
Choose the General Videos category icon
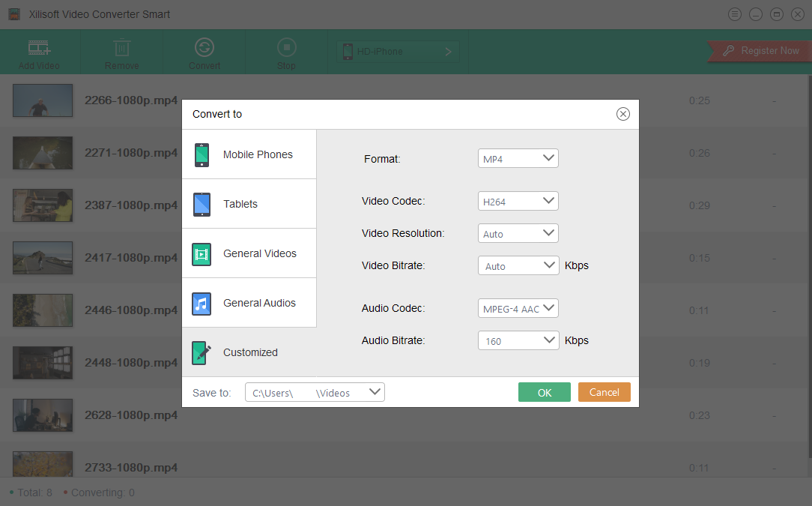202,254
